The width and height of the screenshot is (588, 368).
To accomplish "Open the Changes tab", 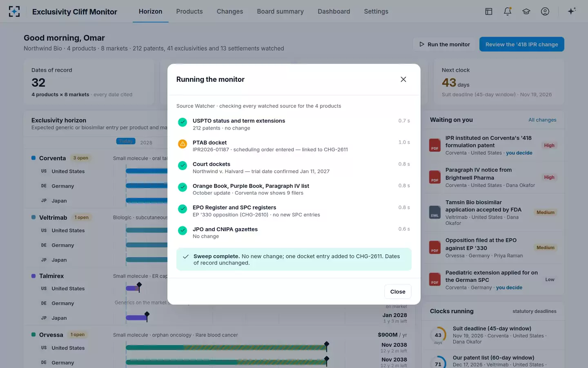I will coord(230,11).
